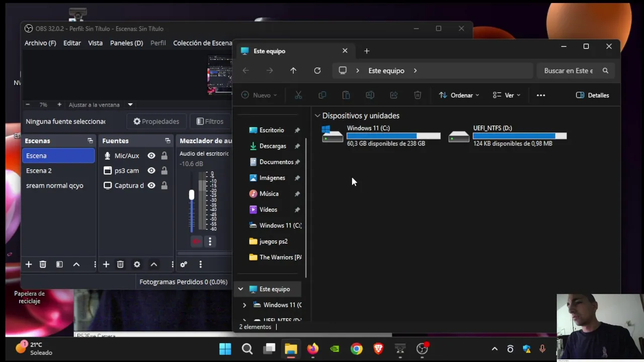644x362 pixels.
Task: Click UEFI_NTFS (D:) drive usage bar
Action: 520,136
